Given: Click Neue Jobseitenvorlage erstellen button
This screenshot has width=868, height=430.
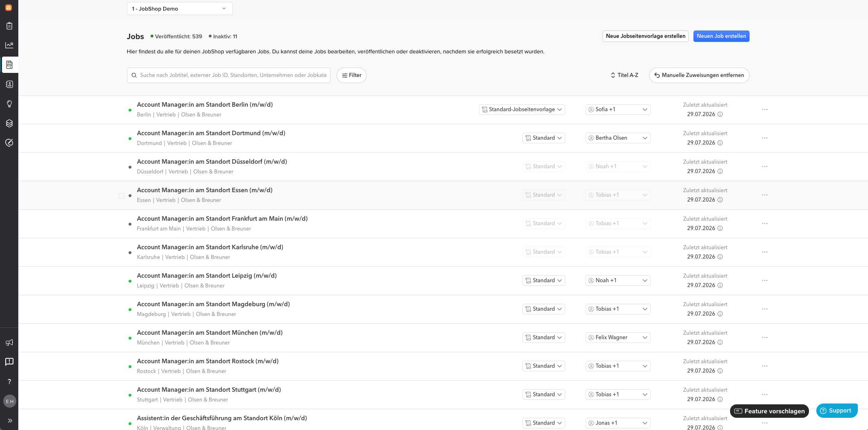Looking at the screenshot, I should click(645, 36).
